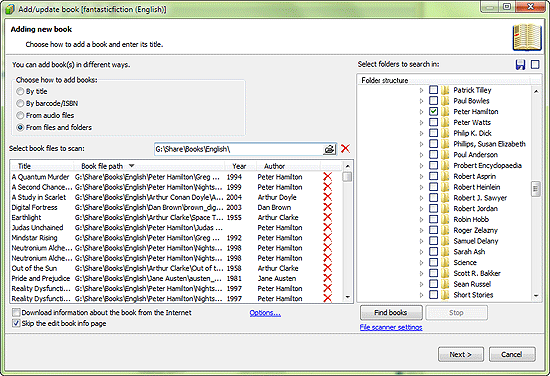The image size is (550, 376).
Task: Click in the book files path field
Action: tap(239, 149)
